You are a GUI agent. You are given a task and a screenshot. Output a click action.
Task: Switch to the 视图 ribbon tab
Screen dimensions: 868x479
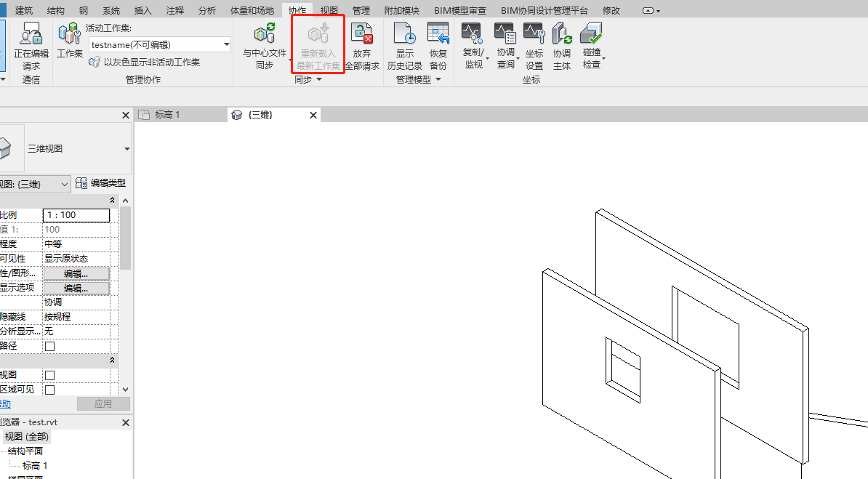[329, 9]
